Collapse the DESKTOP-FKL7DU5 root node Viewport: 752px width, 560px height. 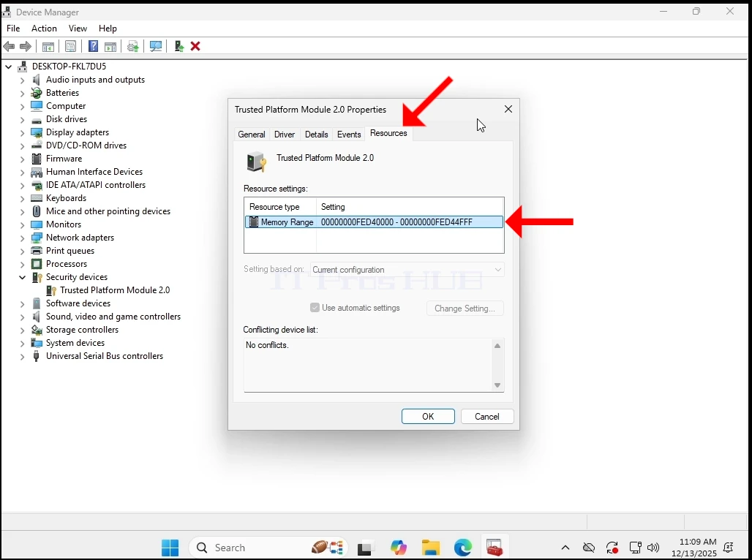pyautogui.click(x=8, y=67)
